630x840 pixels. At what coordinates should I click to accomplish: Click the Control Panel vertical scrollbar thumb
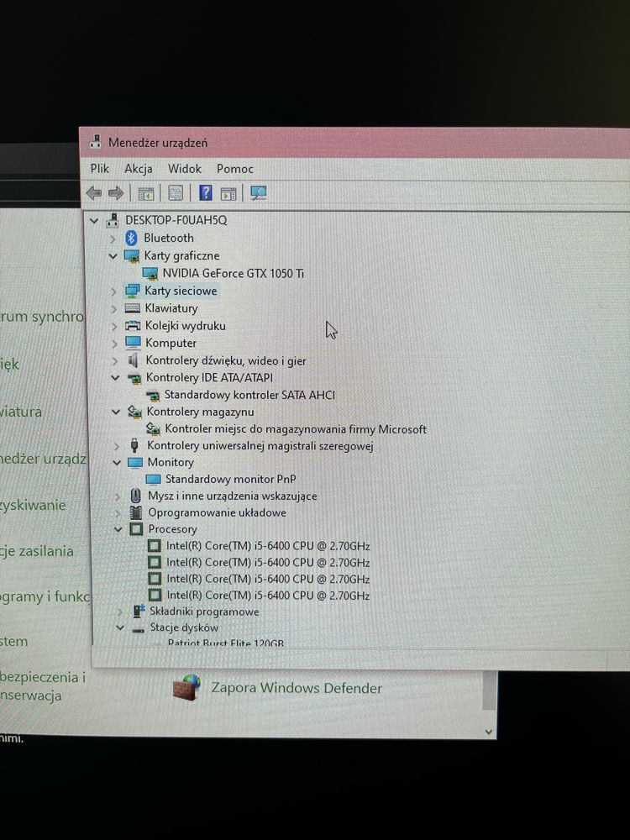(x=489, y=690)
